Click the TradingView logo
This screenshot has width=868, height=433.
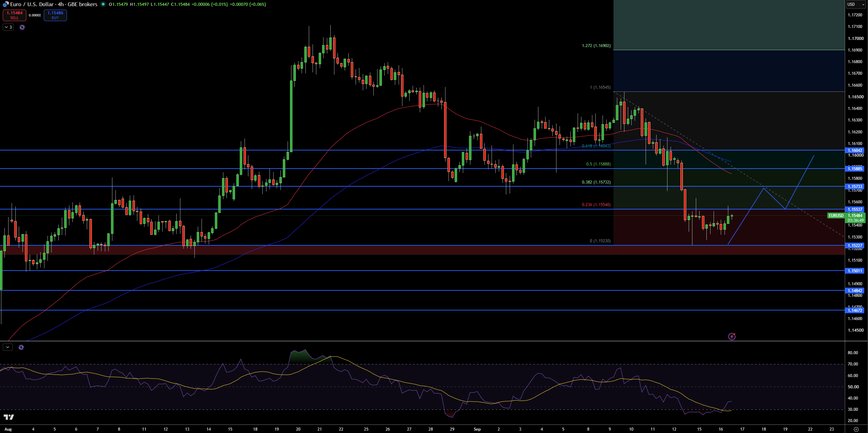9,417
